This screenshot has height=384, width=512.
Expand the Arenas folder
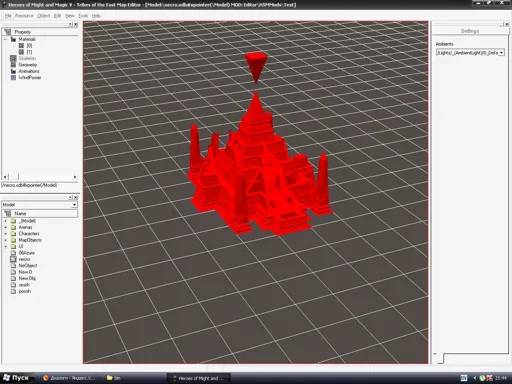5,227
